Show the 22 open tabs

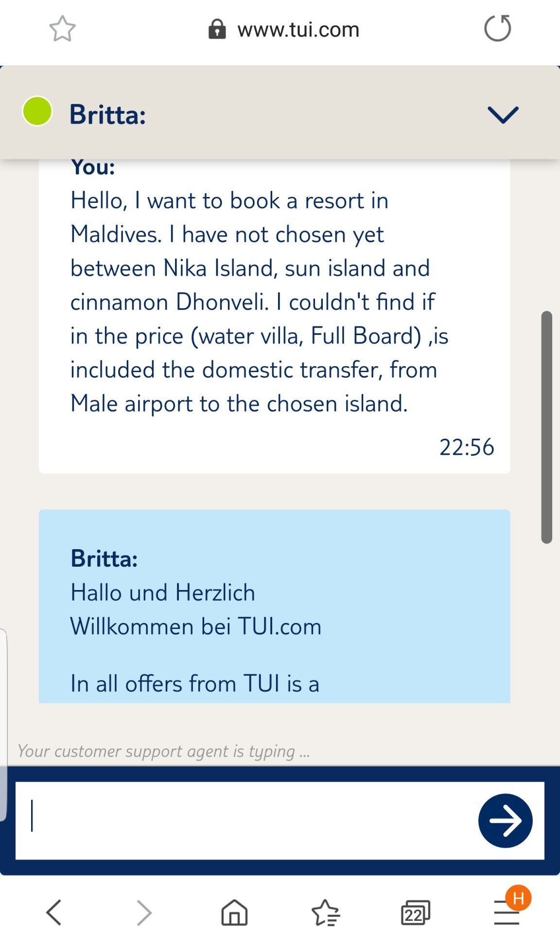click(x=415, y=912)
